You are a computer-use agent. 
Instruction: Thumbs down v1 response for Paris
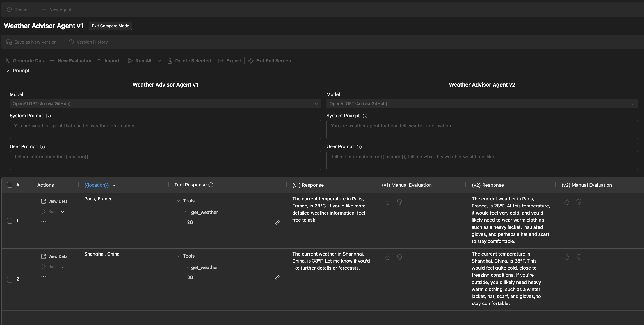(x=399, y=202)
